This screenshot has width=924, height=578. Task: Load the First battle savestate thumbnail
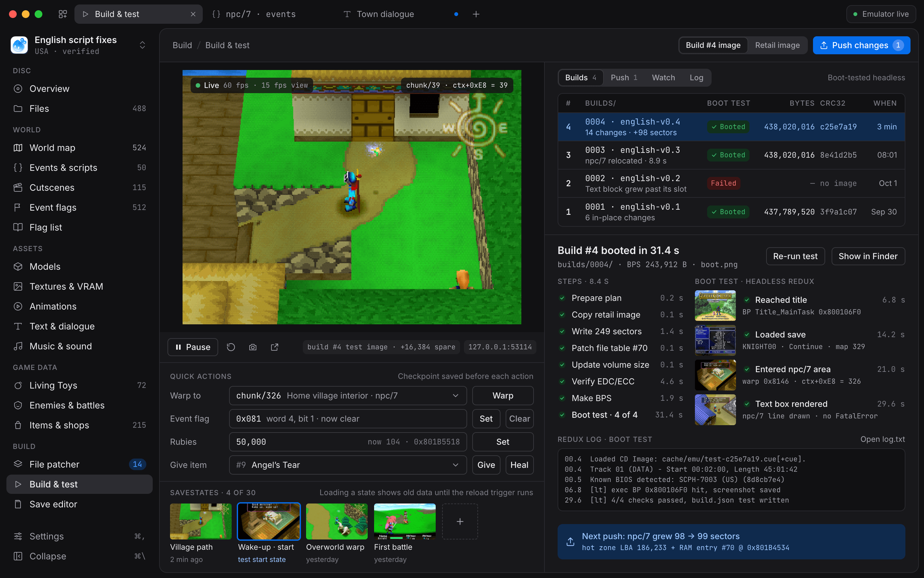point(405,521)
